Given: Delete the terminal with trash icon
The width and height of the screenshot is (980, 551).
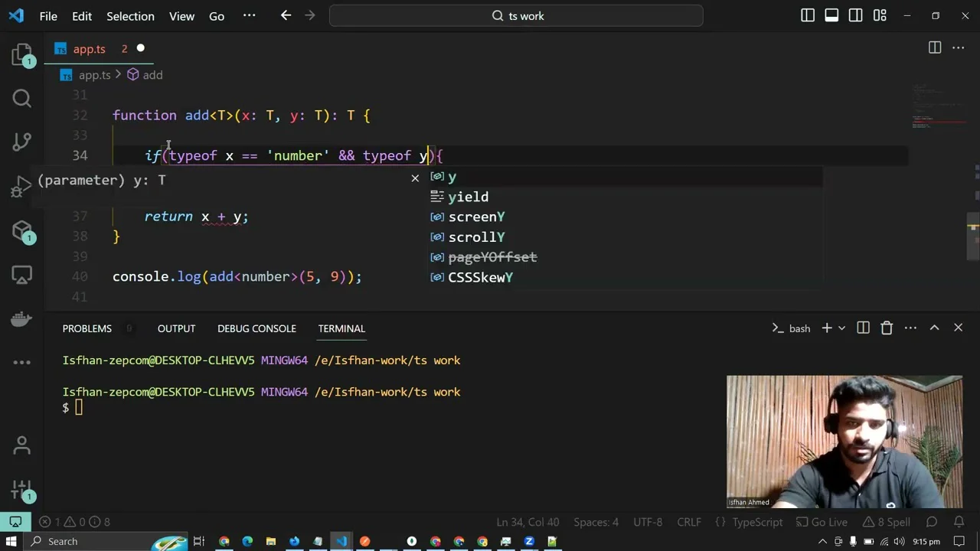Looking at the screenshot, I should 887,328.
